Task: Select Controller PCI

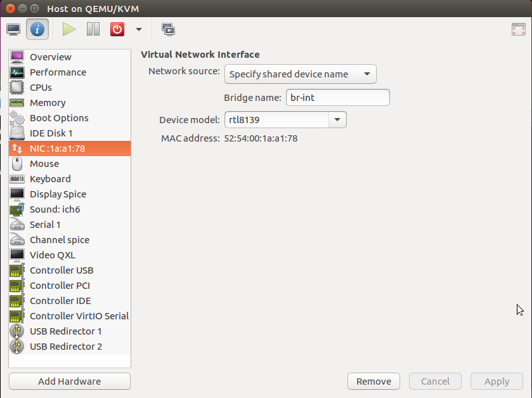Action: [70, 286]
